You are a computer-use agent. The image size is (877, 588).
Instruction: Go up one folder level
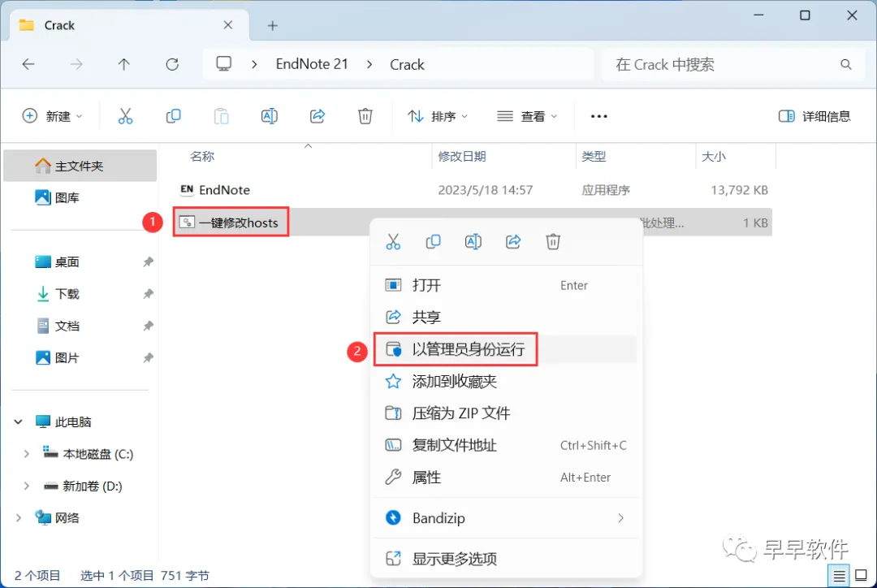[x=124, y=64]
